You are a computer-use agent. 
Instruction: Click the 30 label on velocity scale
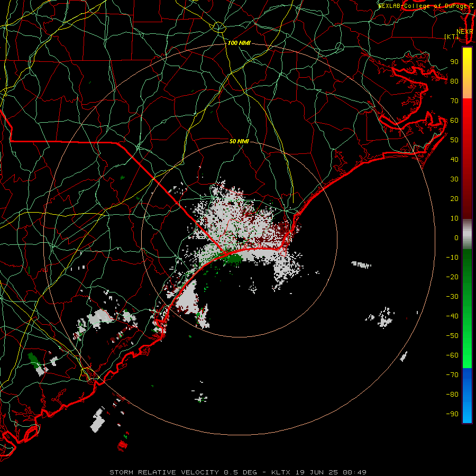(454, 179)
